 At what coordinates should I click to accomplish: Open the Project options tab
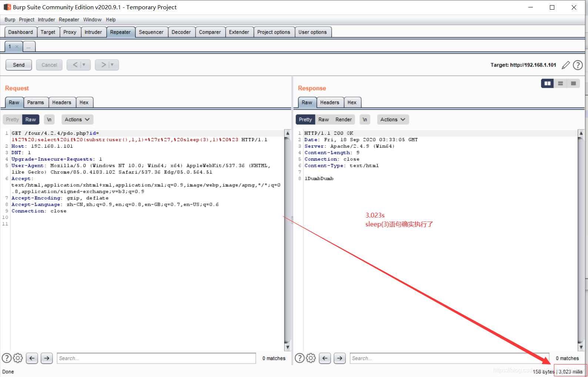(274, 32)
